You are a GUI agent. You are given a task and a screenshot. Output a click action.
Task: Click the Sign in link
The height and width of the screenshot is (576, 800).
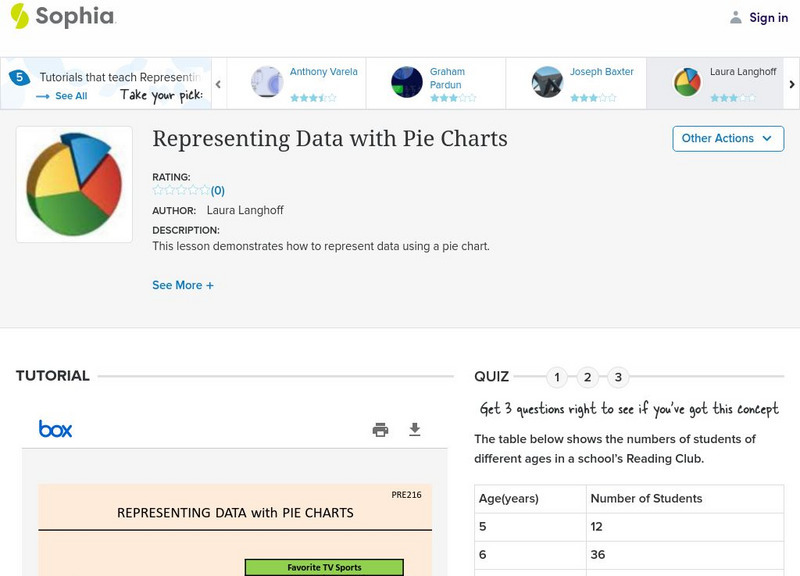point(768,17)
